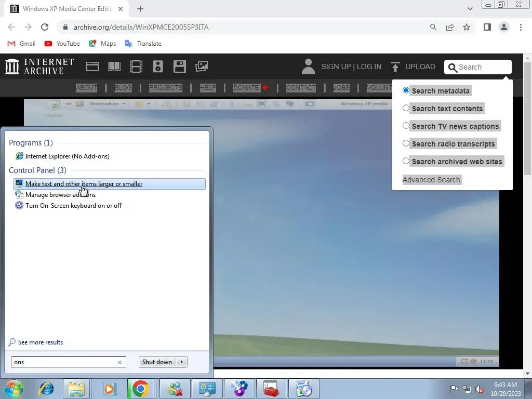Viewport: 532px width, 399px height.
Task: Go back in Chrome
Action: (x=11, y=27)
